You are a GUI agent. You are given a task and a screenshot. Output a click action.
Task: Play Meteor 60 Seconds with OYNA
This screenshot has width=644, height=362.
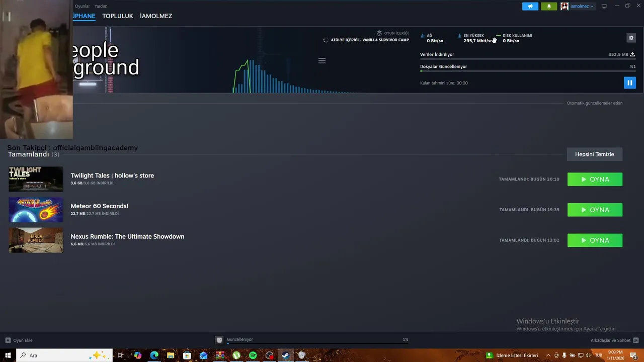coord(595,210)
